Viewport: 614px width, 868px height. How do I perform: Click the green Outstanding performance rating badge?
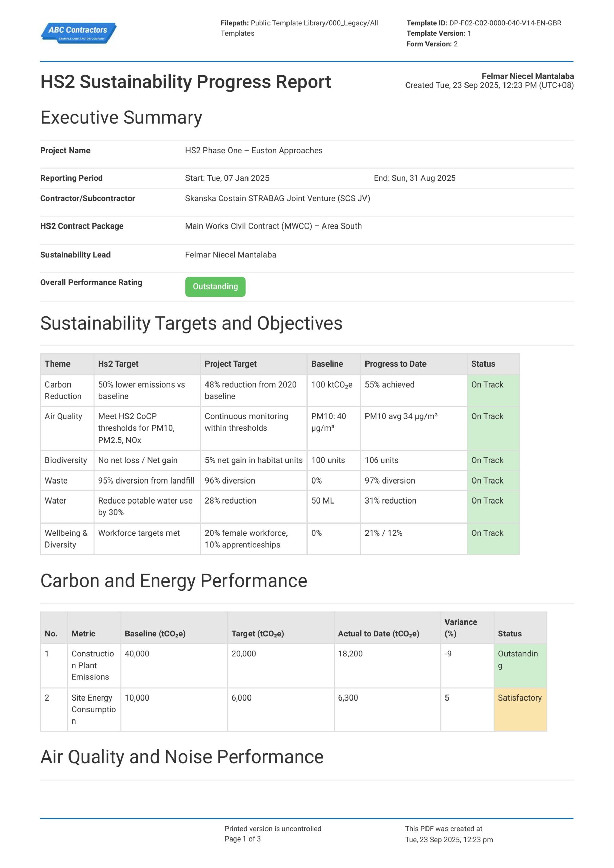pyautogui.click(x=215, y=287)
